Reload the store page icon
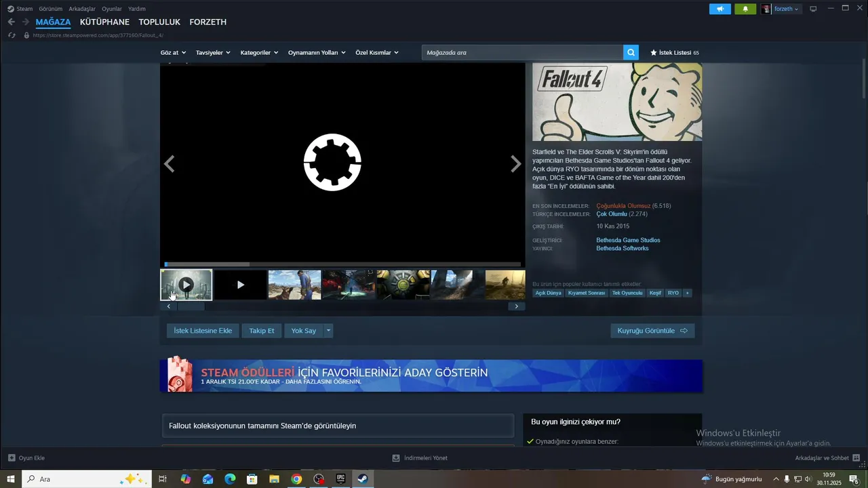Image resolution: width=868 pixels, height=488 pixels. pos(12,35)
